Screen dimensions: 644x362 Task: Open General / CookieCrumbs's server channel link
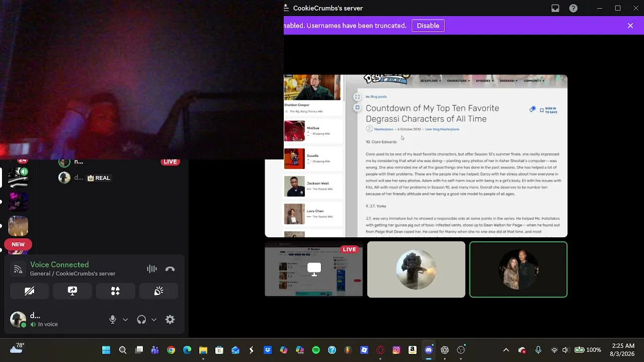(73, 274)
